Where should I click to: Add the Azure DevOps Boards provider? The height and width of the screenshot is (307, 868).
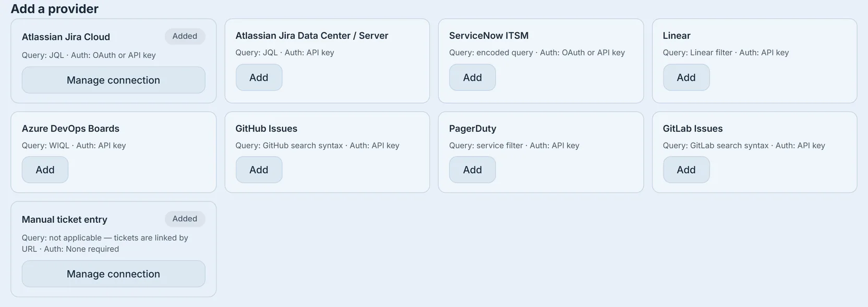(x=45, y=170)
